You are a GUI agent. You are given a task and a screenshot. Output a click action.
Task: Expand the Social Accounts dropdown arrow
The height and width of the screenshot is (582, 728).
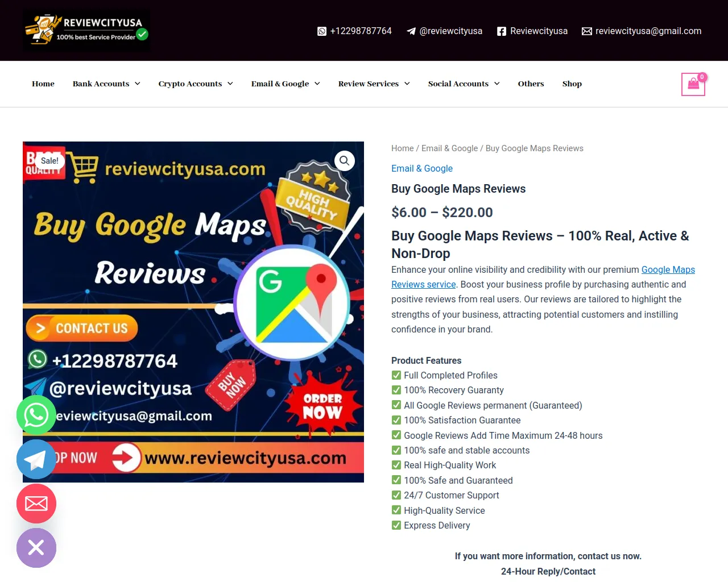(497, 84)
